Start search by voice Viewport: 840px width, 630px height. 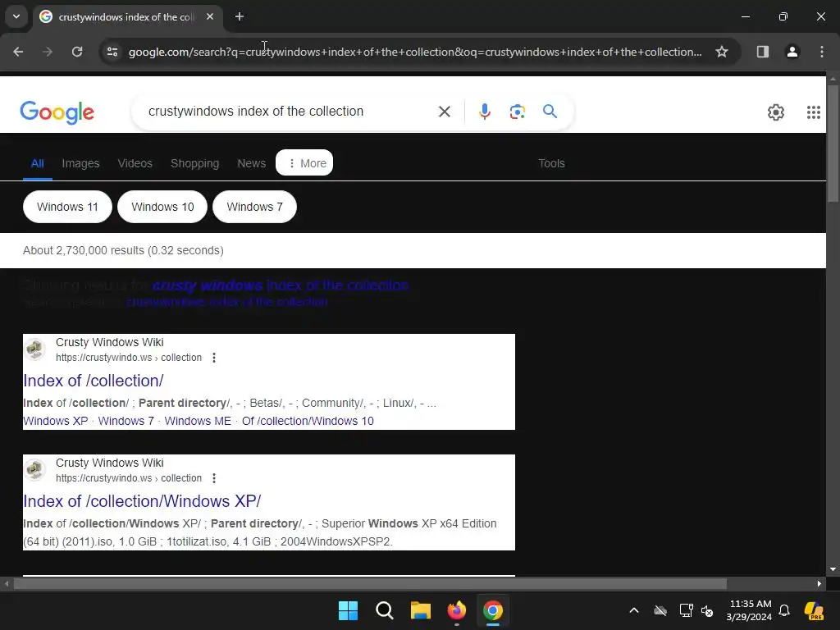pyautogui.click(x=484, y=112)
